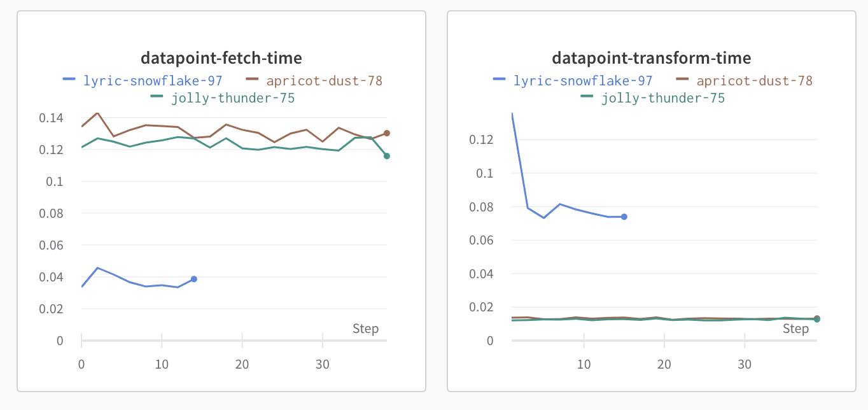Click blue lyric-snowflake-97 swatch in transform-time legend

click(x=500, y=80)
